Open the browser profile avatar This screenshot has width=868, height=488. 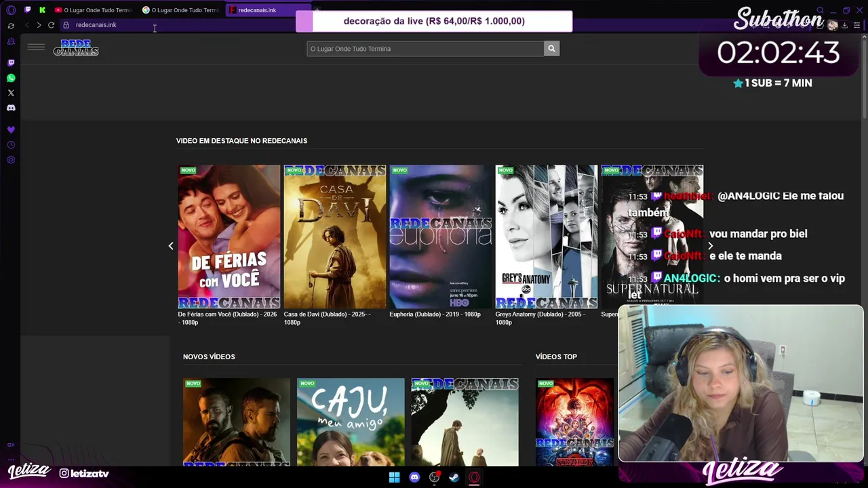(x=833, y=25)
